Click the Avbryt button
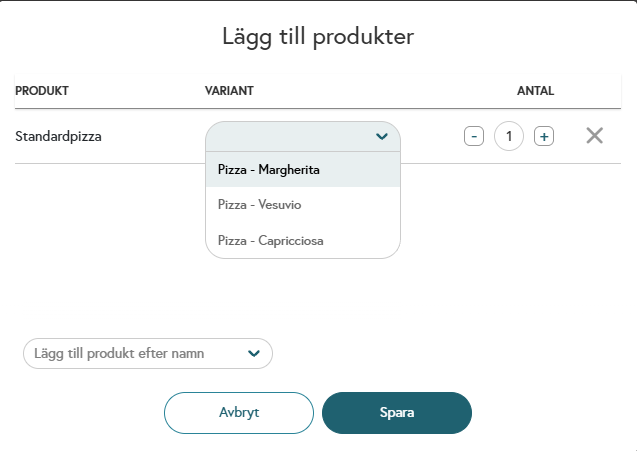The image size is (637, 451). click(x=239, y=413)
